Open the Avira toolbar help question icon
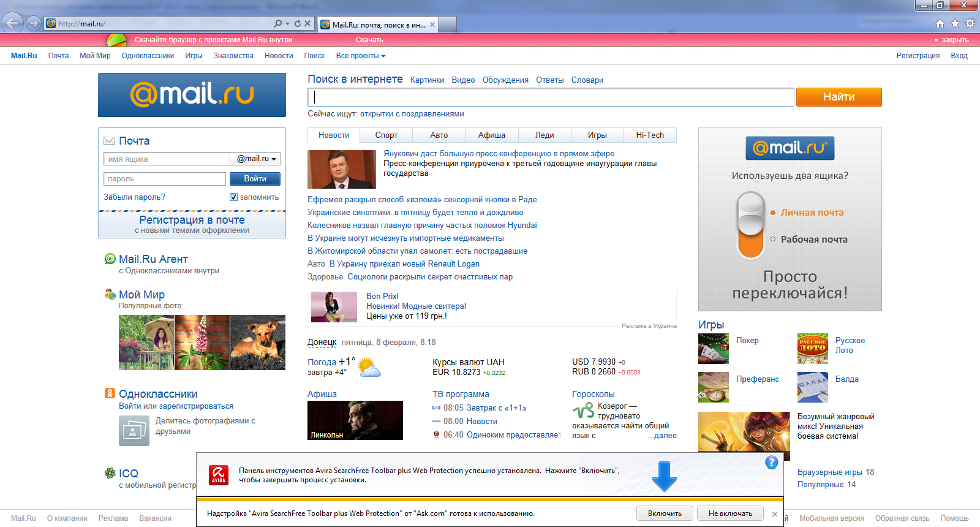The image size is (980, 527). point(772,463)
